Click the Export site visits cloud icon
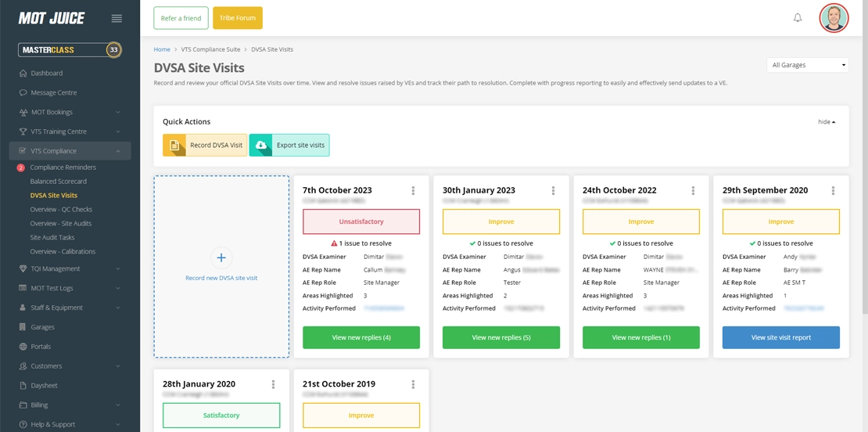Image resolution: width=868 pixels, height=432 pixels. (x=260, y=145)
